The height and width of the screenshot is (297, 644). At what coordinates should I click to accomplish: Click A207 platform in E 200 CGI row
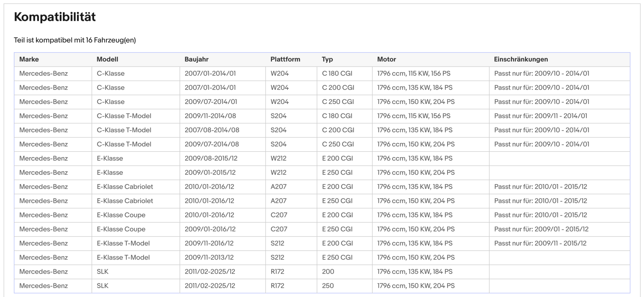279,187
